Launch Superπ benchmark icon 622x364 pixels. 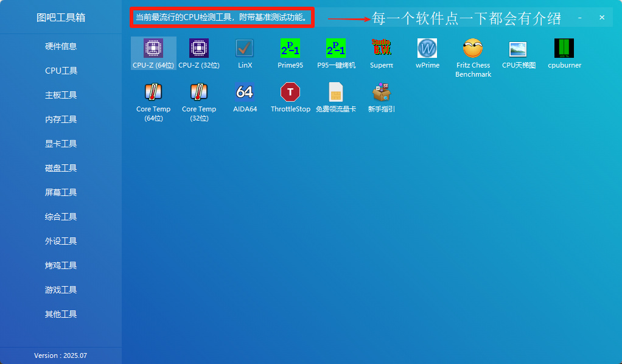click(x=382, y=49)
